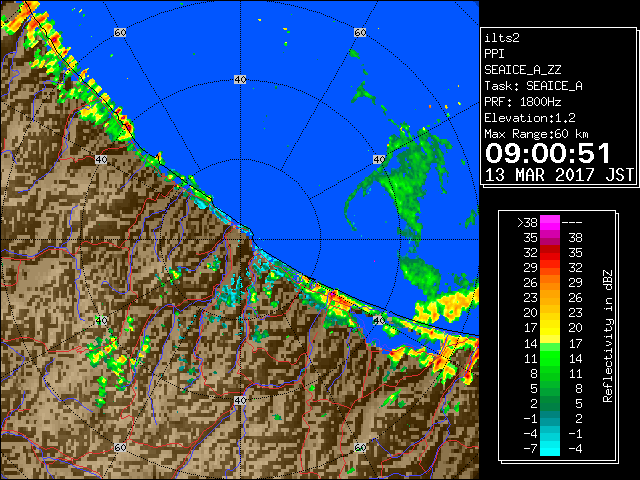Click the radar center at ring crosshair

pyautogui.click(x=240, y=240)
